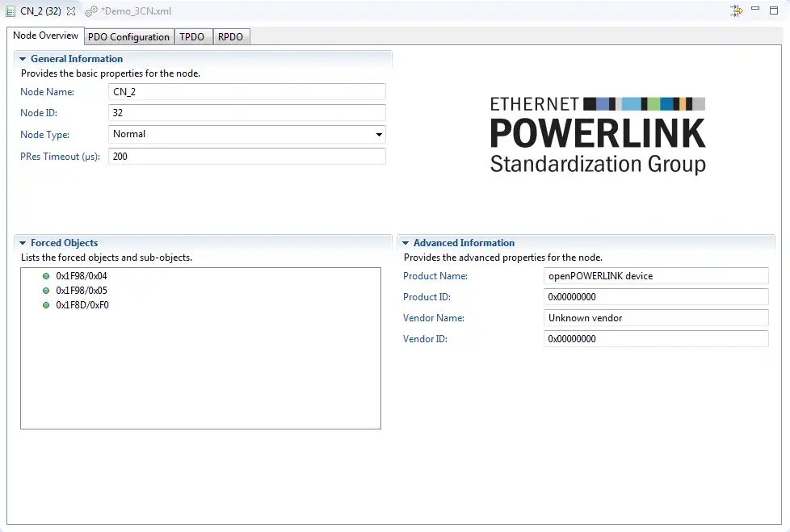Screen dimensions: 790x532
Task: Click the 'Vendor ID:' label
Action: (x=425, y=339)
